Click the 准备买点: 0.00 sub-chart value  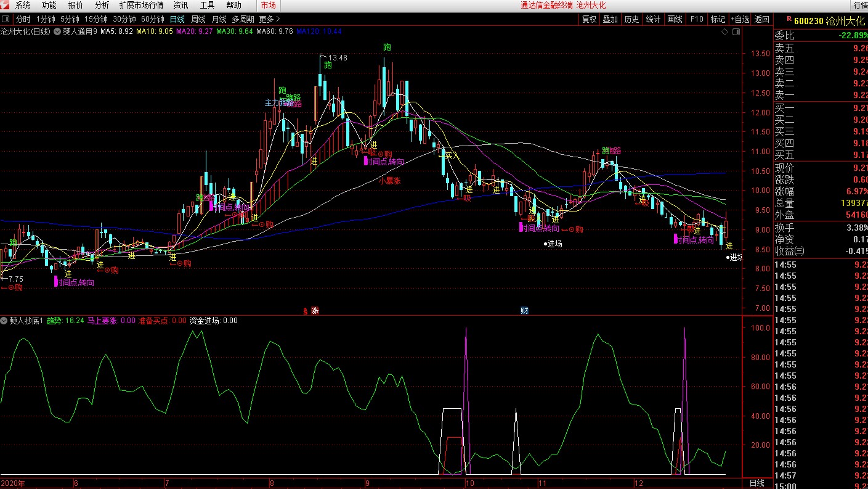162,321
